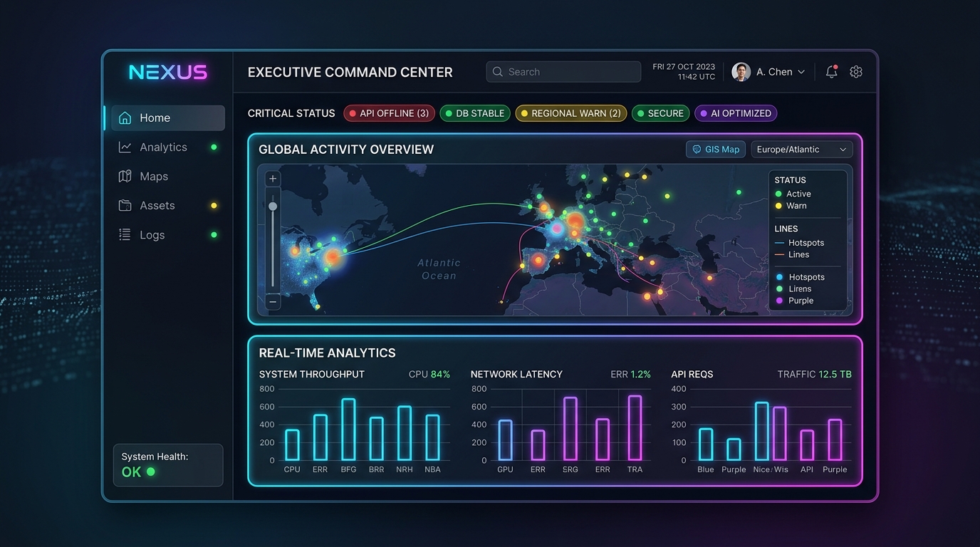
Task: Expand the A. Chen user menu chevron
Action: tap(801, 73)
